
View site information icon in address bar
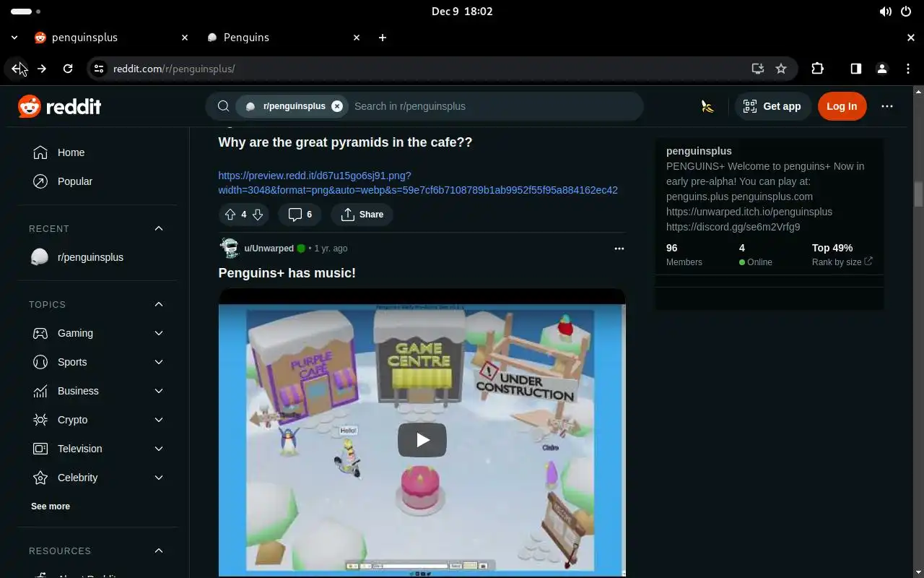99,69
